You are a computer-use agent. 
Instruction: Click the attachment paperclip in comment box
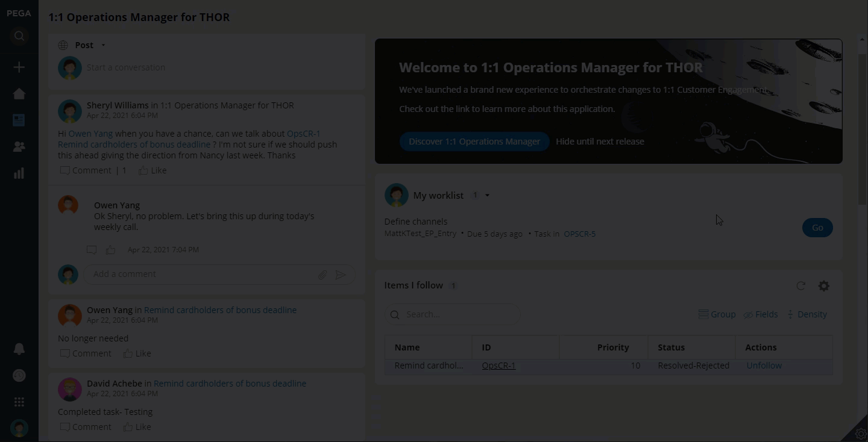[x=322, y=275]
